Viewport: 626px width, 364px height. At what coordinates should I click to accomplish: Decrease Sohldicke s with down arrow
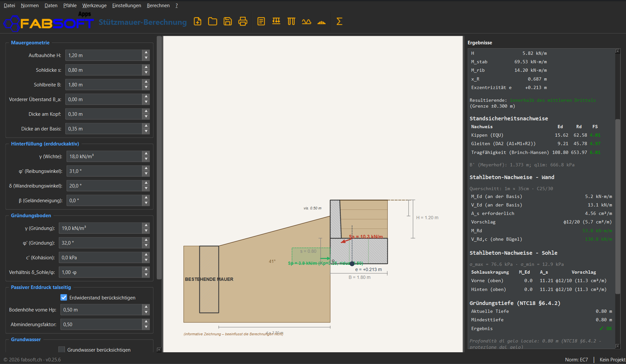pyautogui.click(x=146, y=73)
